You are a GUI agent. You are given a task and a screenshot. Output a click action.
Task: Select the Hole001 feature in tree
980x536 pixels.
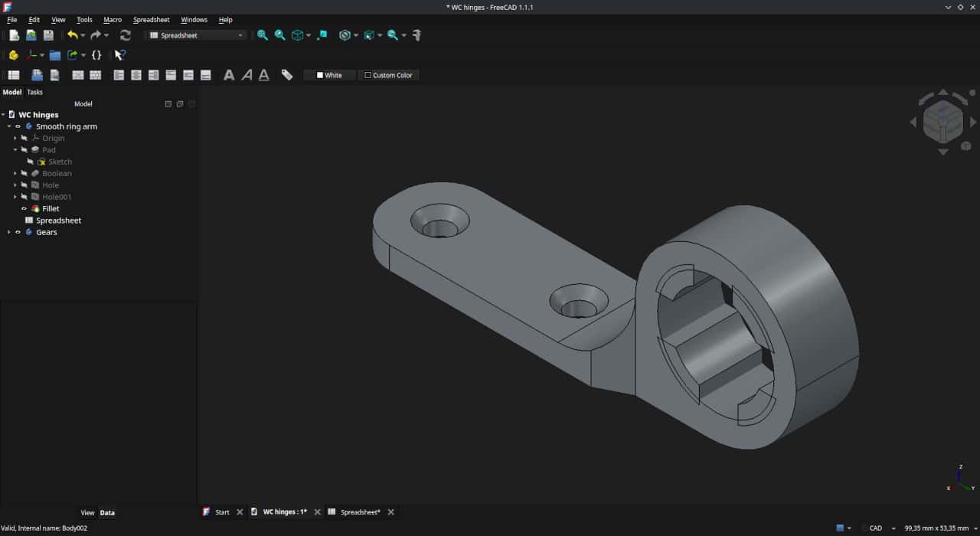point(57,197)
